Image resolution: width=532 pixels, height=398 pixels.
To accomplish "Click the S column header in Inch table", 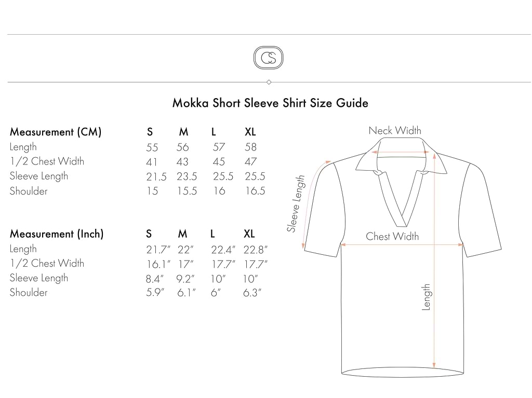I will (149, 234).
